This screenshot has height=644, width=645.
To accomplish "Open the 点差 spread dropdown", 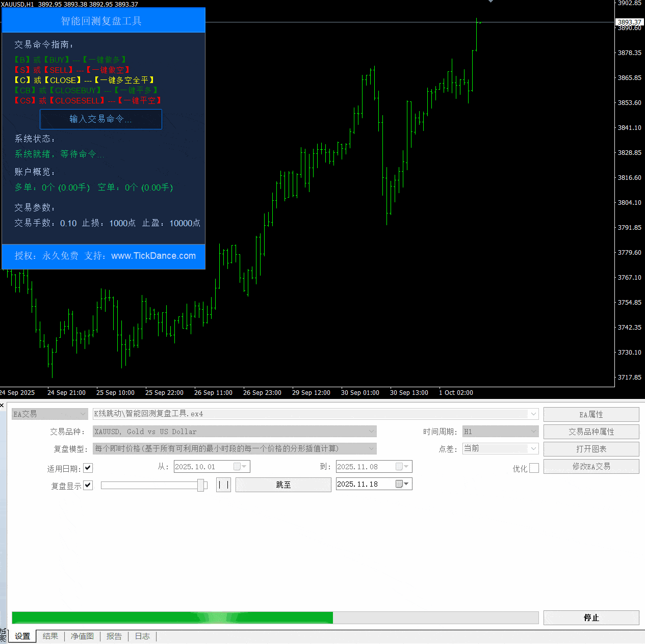I will tap(533, 449).
